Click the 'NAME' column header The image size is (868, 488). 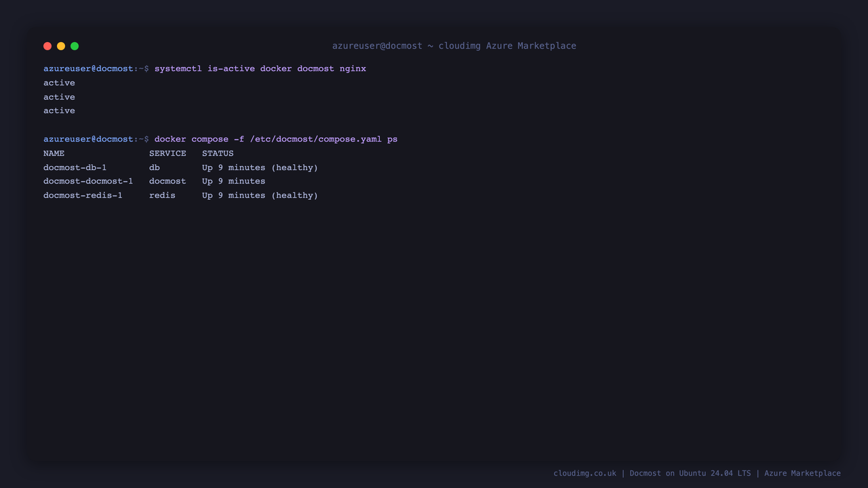(54, 153)
